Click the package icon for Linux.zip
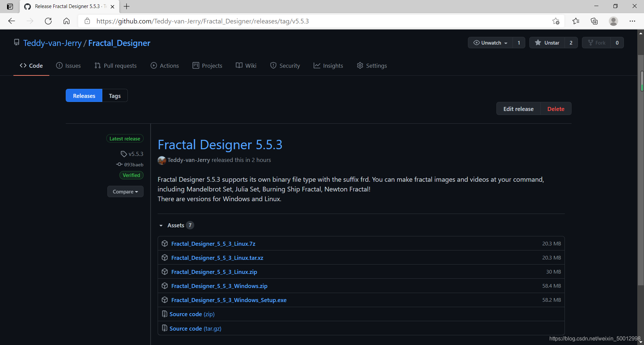This screenshot has width=644, height=345. [165, 272]
